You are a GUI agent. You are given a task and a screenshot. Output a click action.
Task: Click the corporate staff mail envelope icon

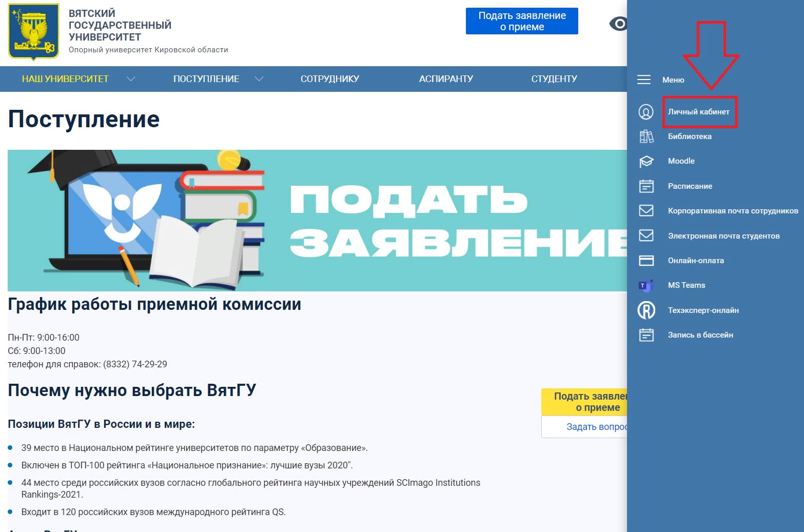click(646, 210)
